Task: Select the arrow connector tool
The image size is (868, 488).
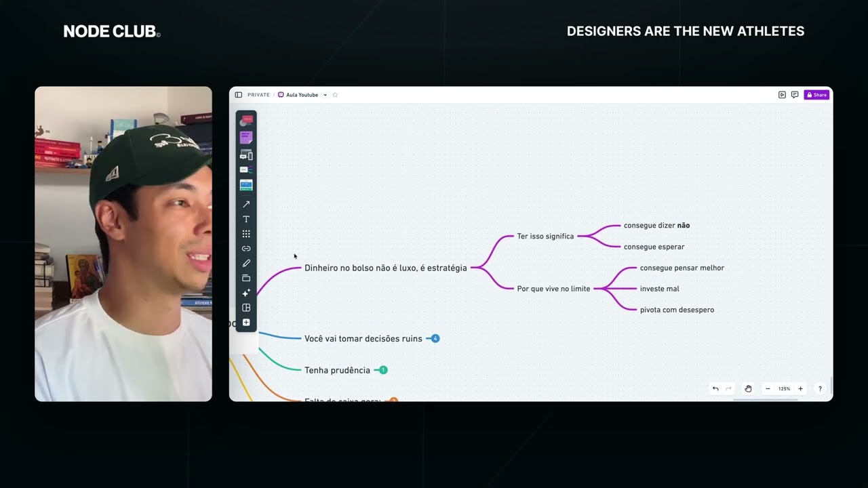Action: click(x=246, y=204)
